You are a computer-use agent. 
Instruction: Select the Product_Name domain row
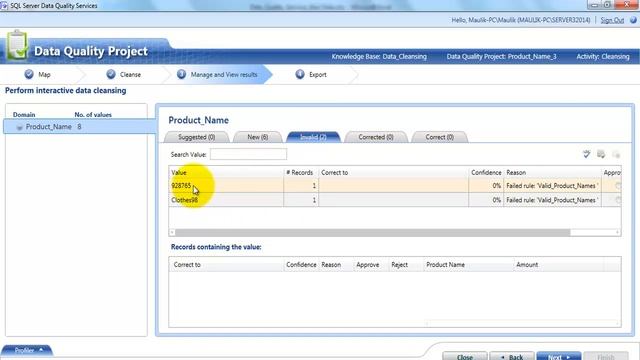[80, 127]
